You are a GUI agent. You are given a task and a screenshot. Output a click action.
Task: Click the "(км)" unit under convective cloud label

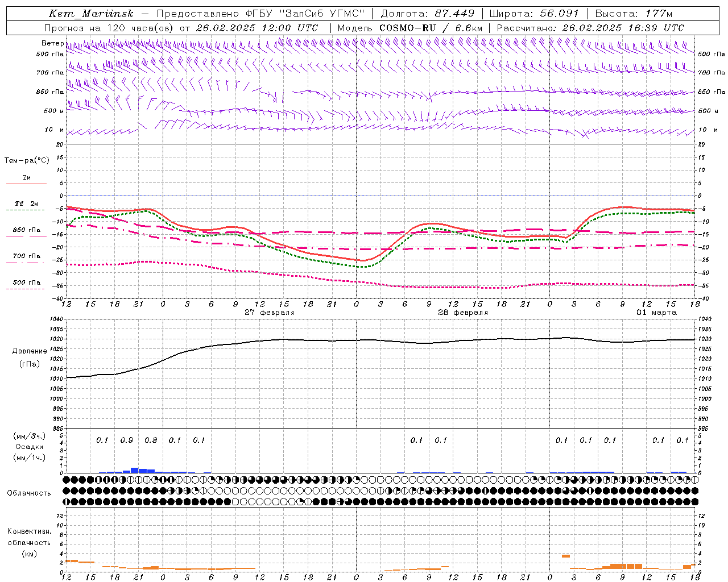pos(30,554)
